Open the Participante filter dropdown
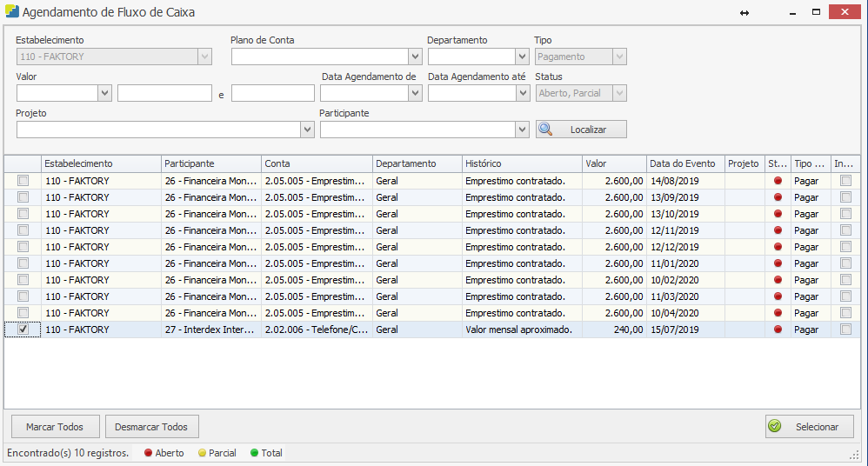The width and height of the screenshot is (868, 466). 522,130
